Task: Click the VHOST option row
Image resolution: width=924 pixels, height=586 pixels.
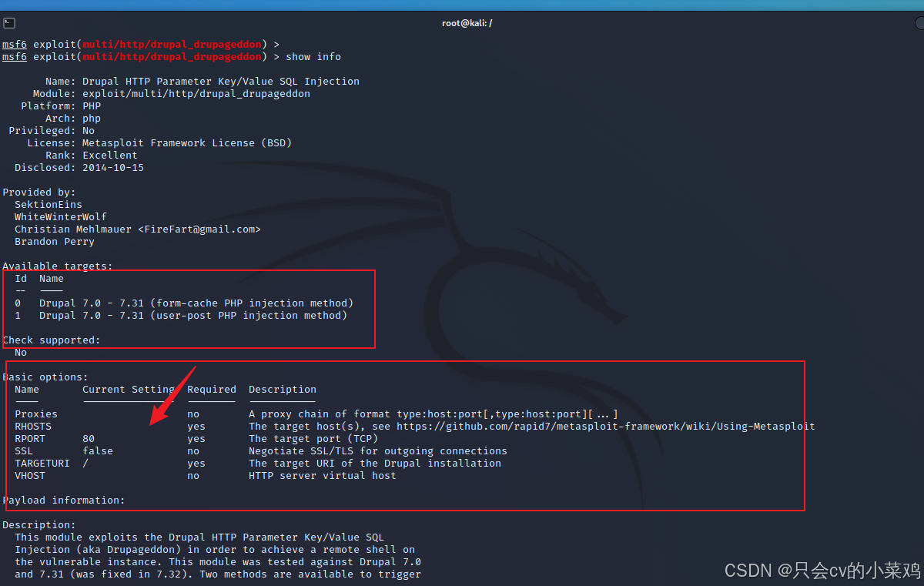Action: (29, 475)
